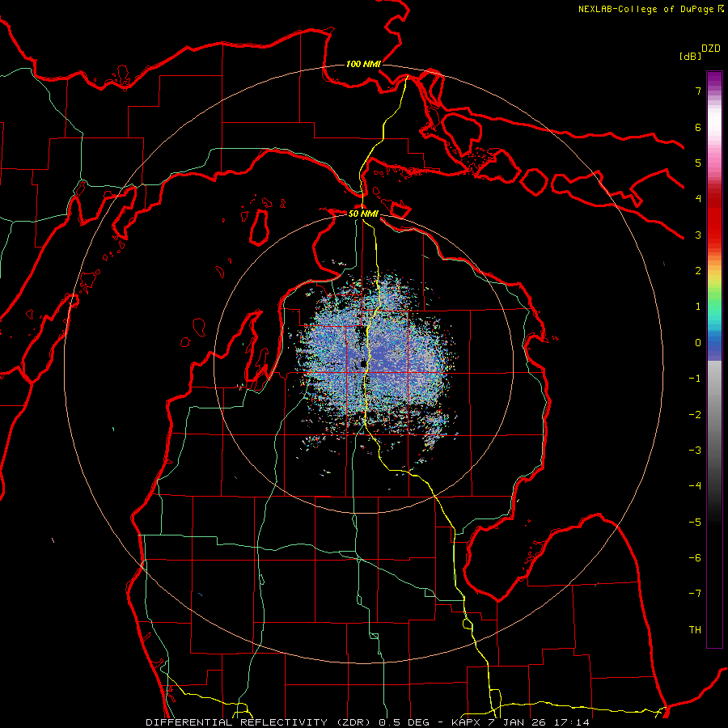Click the 0 value on color scale

point(698,343)
